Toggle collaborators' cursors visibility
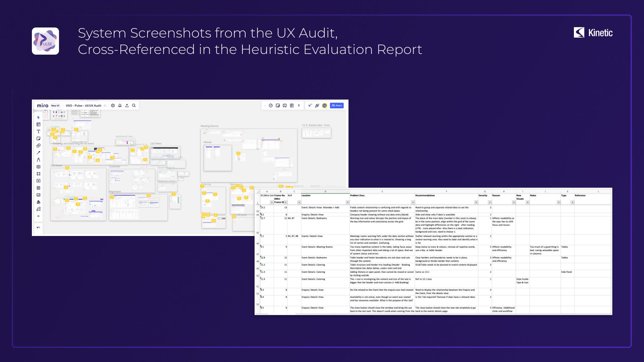 click(x=310, y=106)
